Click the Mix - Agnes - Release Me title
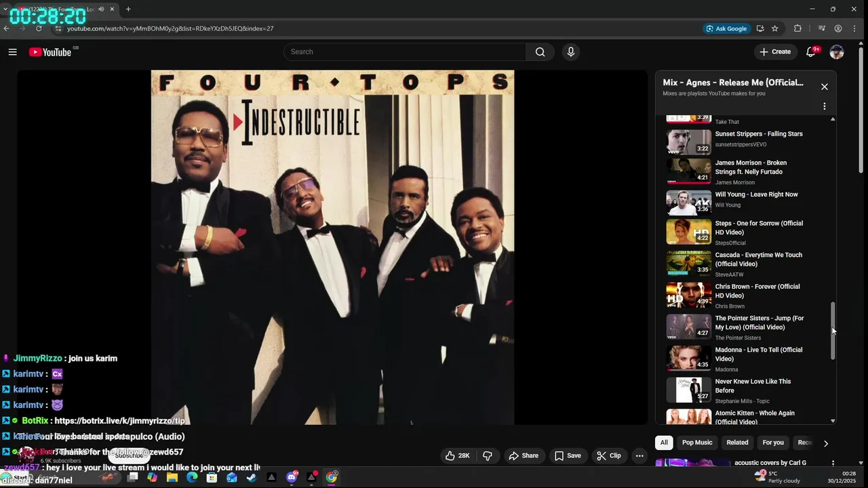This screenshot has width=868, height=488. pyautogui.click(x=733, y=83)
